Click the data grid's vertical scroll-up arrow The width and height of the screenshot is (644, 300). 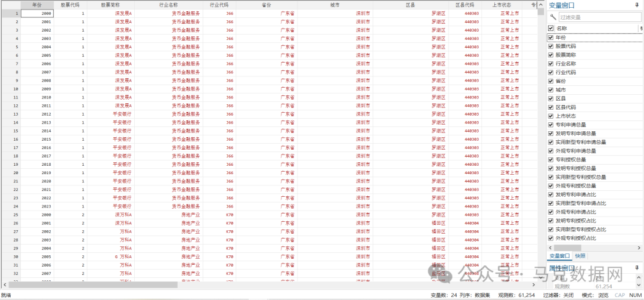tap(541, 5)
